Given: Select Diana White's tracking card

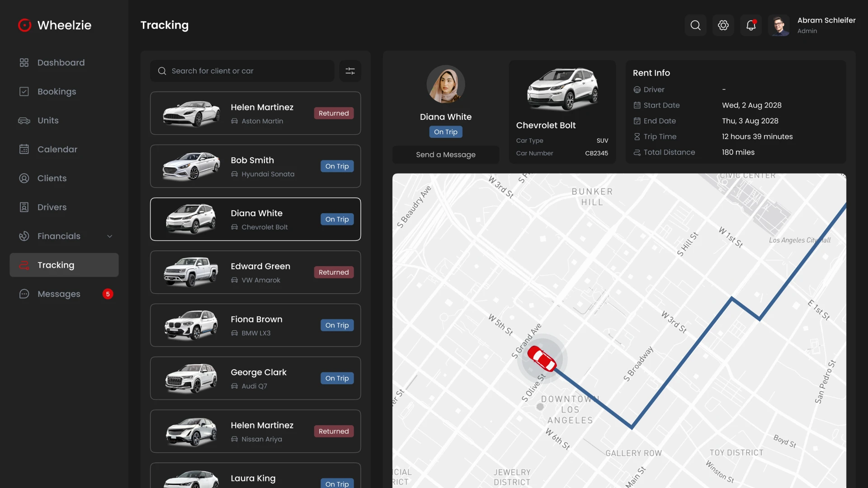Looking at the screenshot, I should point(255,219).
